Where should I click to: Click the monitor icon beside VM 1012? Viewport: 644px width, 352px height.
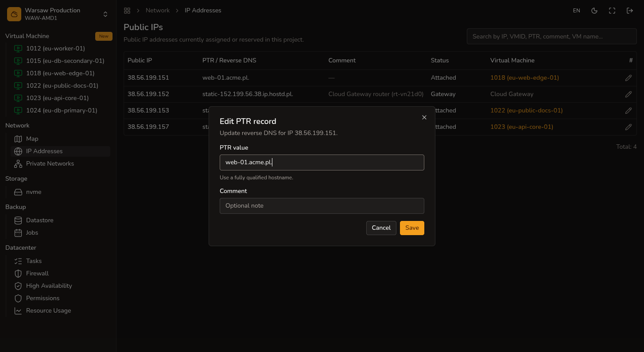18,48
